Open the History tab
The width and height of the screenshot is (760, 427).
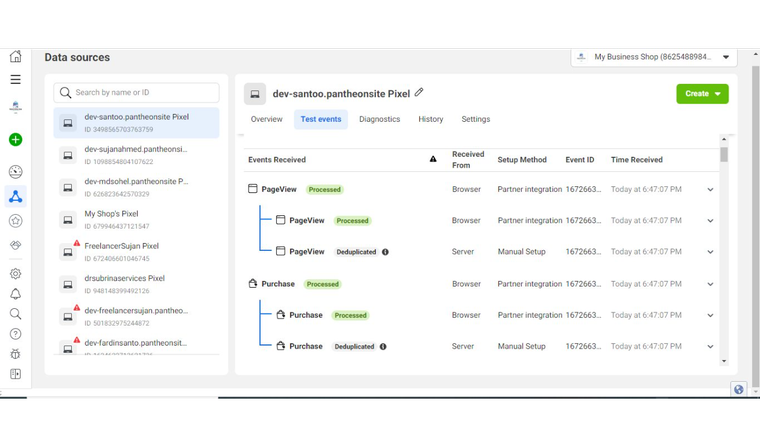(431, 120)
